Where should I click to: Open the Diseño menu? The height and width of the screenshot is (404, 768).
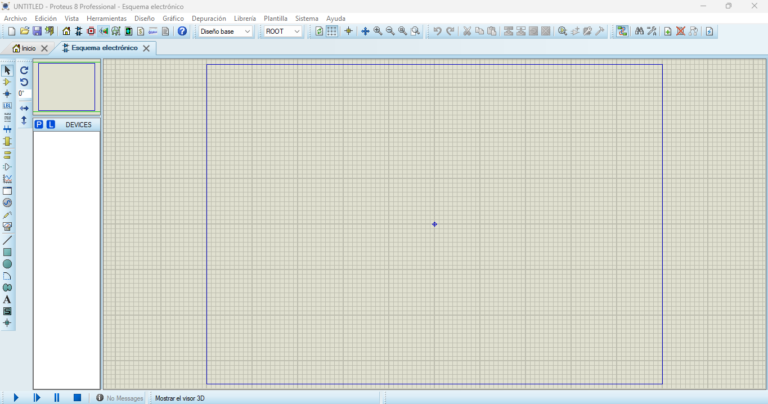coord(144,19)
